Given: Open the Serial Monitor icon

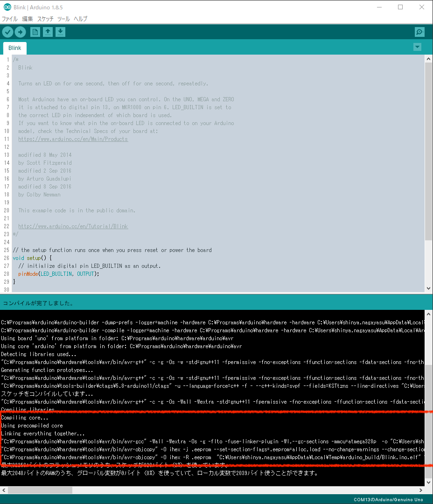Looking at the screenshot, I should pos(419,32).
